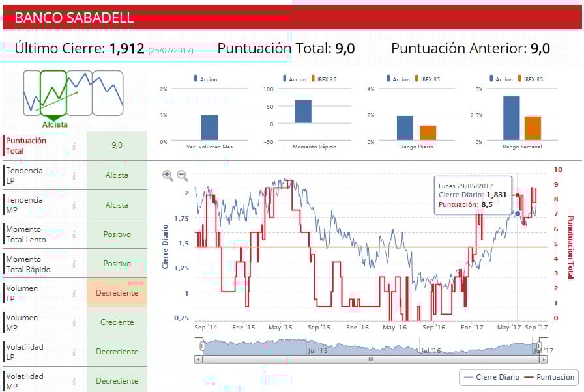The height and width of the screenshot is (392, 584).
Task: Select the Alcista trend pattern thumbnail
Action: point(53,94)
